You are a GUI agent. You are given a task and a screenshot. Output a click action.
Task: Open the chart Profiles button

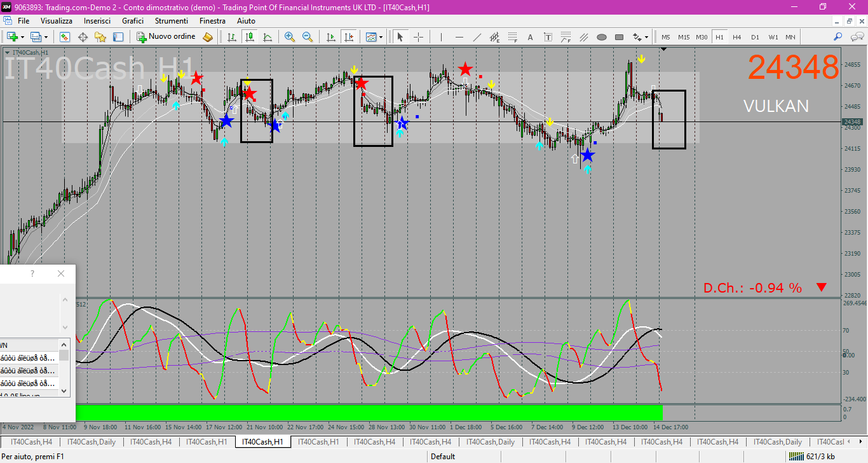click(36, 37)
